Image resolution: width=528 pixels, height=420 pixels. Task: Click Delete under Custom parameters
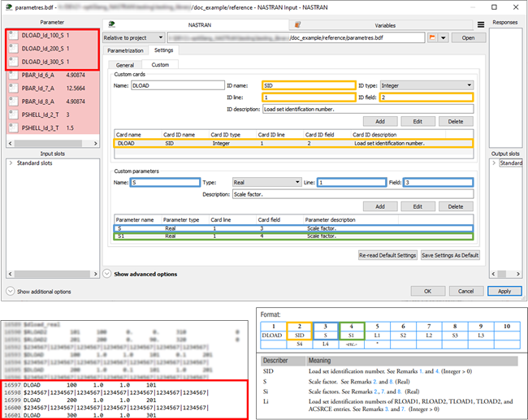click(456, 206)
